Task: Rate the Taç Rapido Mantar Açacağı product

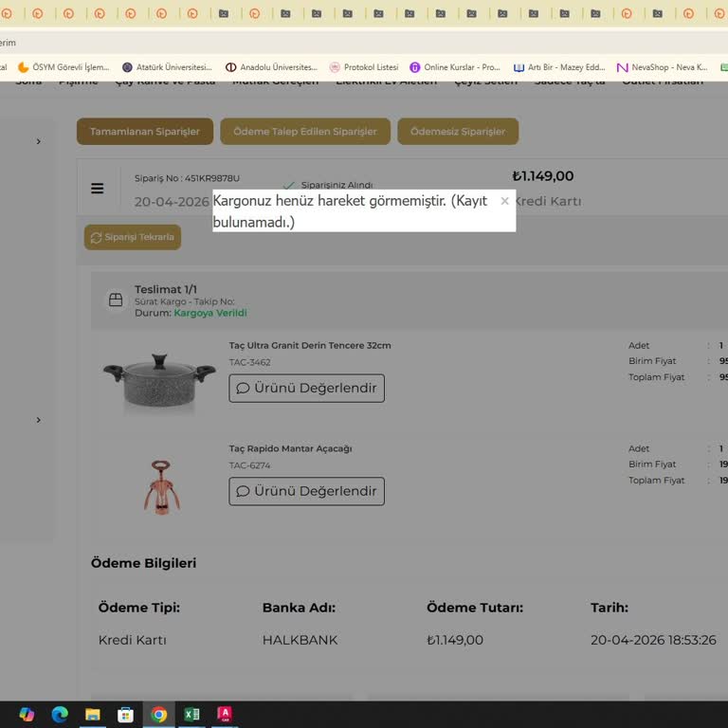Action: [x=306, y=491]
